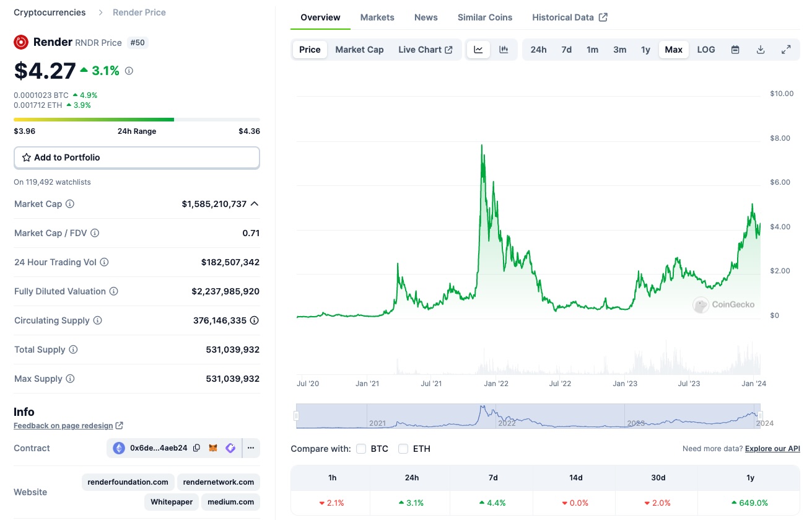Select the line chart view icon
This screenshot has width=812, height=520.
tap(479, 50)
